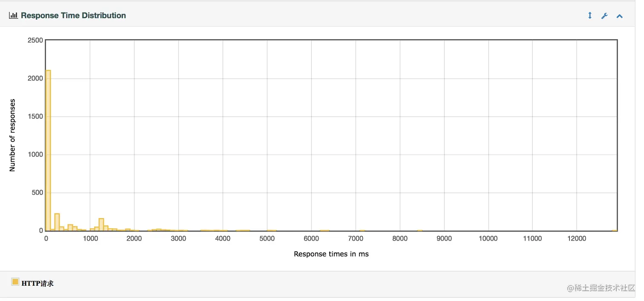Click the HTTP请求 legend label

click(37, 284)
